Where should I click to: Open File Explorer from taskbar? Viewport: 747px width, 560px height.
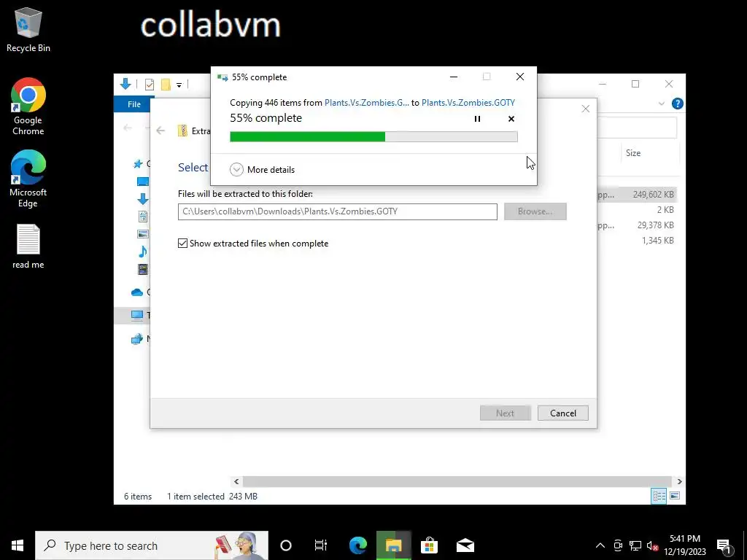[393, 545]
